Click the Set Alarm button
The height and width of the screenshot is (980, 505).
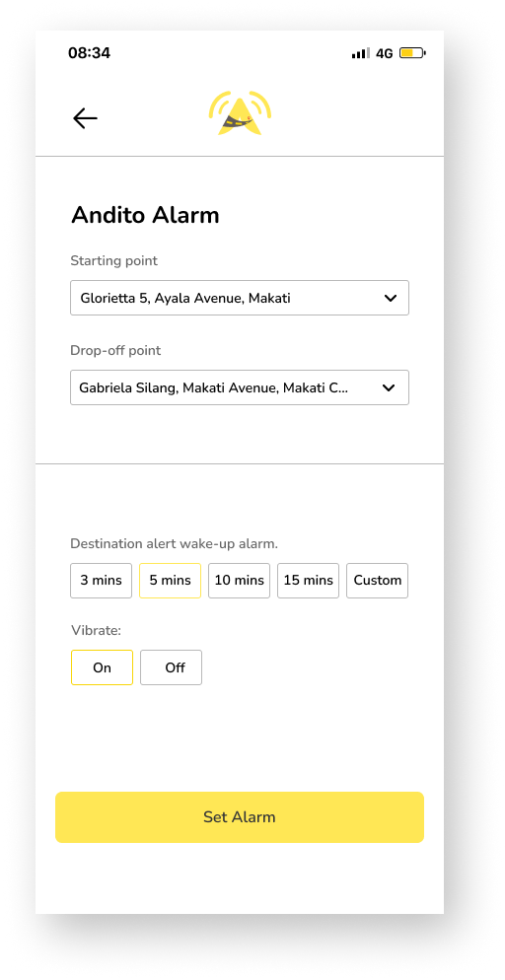click(x=240, y=817)
